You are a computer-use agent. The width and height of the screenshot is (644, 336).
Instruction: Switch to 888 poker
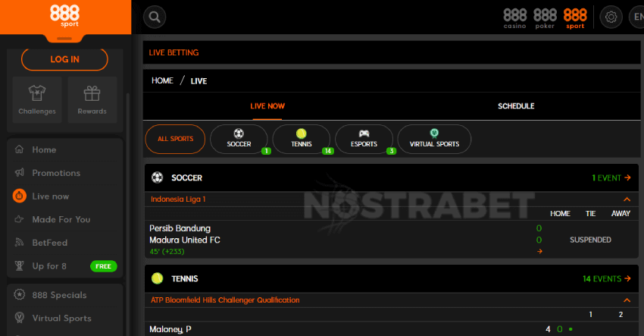pos(545,19)
